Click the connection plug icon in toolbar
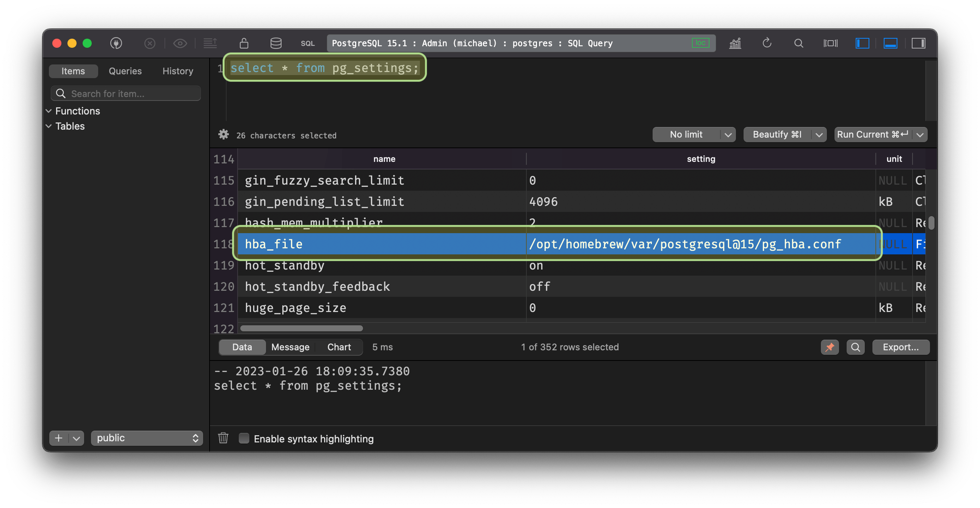The width and height of the screenshot is (980, 508). point(116,43)
